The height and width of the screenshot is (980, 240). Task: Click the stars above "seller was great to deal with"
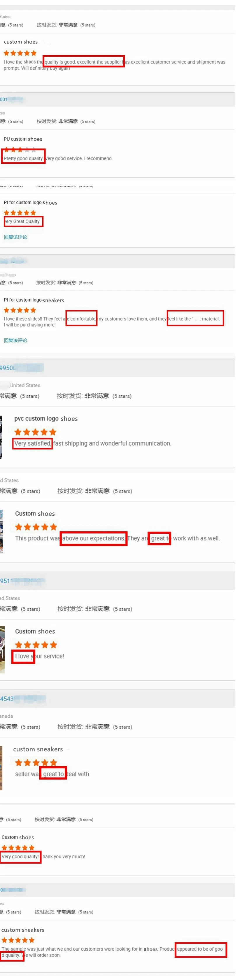pyautogui.click(x=36, y=763)
